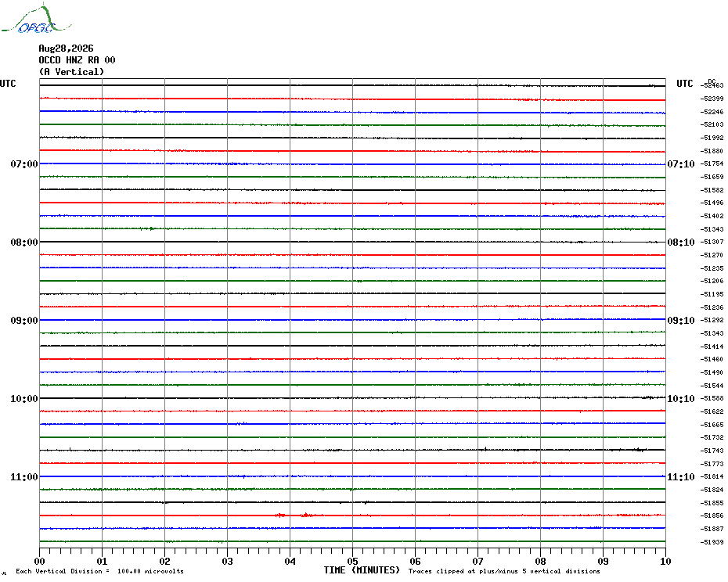728x582 pixels.
Task: Click the DC offset value -51856
Action: [x=712, y=516]
